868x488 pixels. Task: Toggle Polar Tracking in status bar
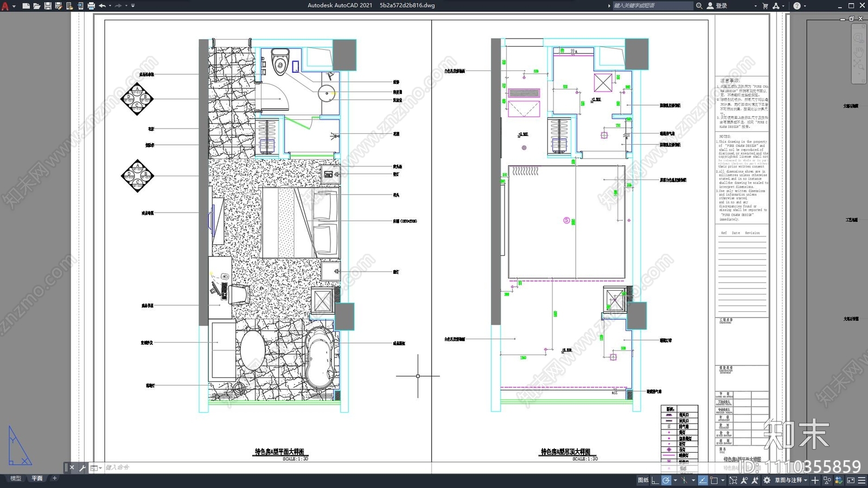(x=666, y=480)
